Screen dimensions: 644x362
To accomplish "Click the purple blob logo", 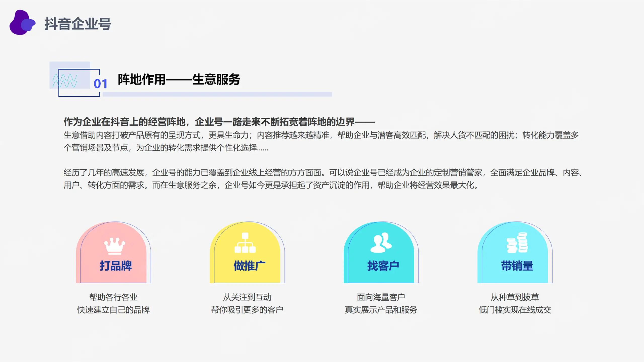I will click(x=22, y=22).
